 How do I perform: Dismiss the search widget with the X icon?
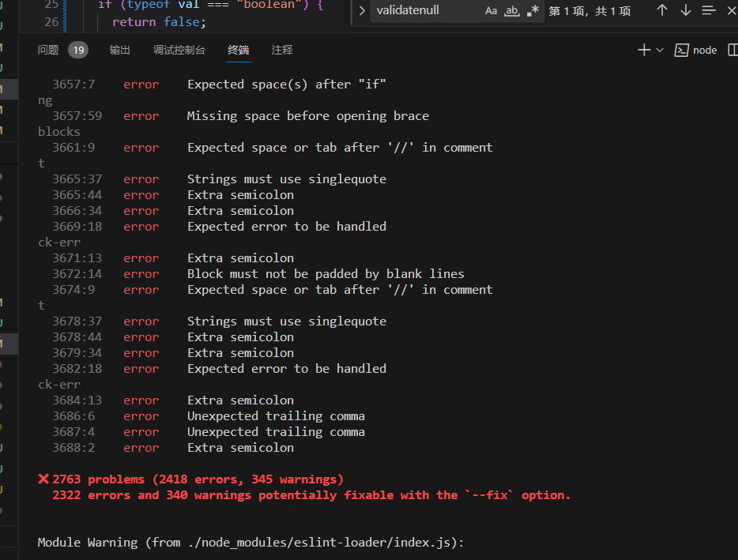(x=731, y=11)
